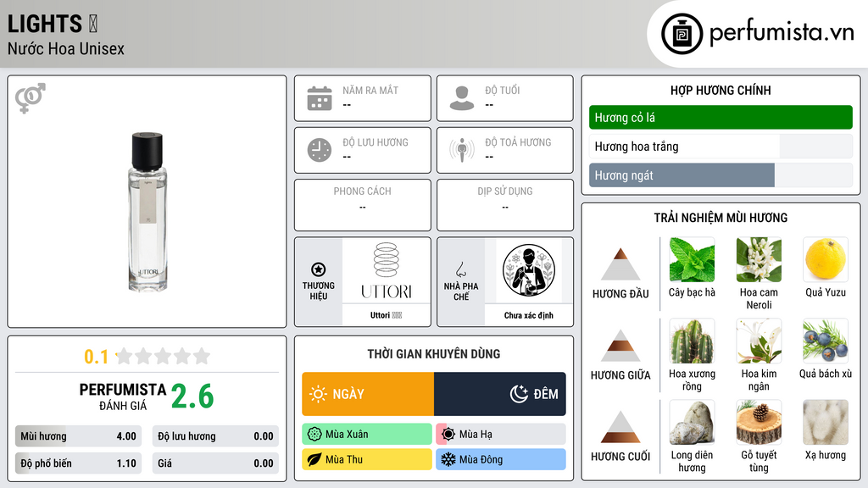This screenshot has height=488, width=868.
Task: Open the Xạ hương note image
Action: click(826, 423)
